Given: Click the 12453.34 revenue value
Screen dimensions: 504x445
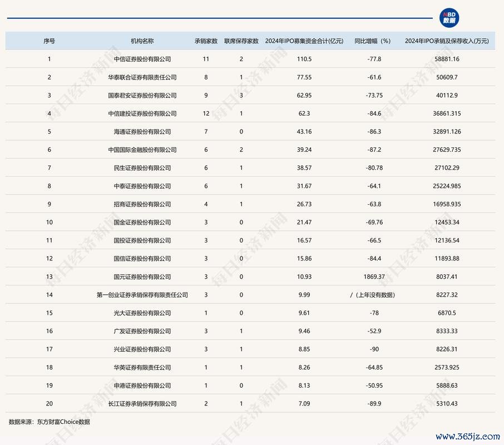Looking at the screenshot, I should point(447,222).
